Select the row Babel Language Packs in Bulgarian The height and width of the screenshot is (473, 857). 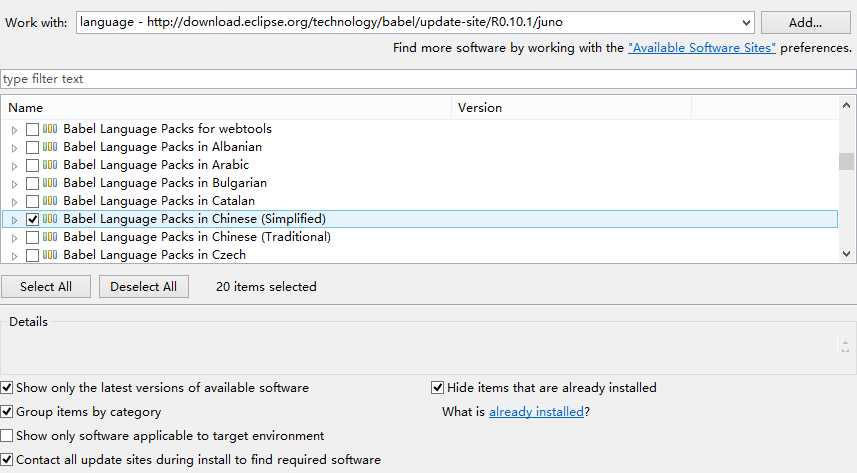click(x=419, y=183)
